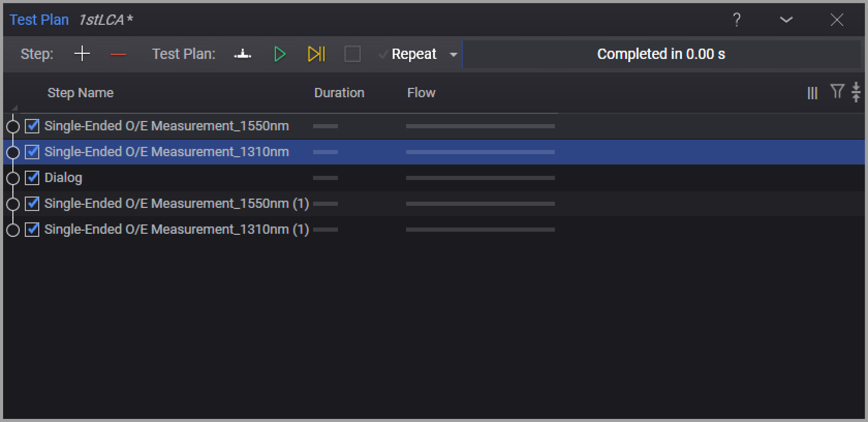868x422 pixels.
Task: Sort by the Step Name column header
Action: point(81,93)
